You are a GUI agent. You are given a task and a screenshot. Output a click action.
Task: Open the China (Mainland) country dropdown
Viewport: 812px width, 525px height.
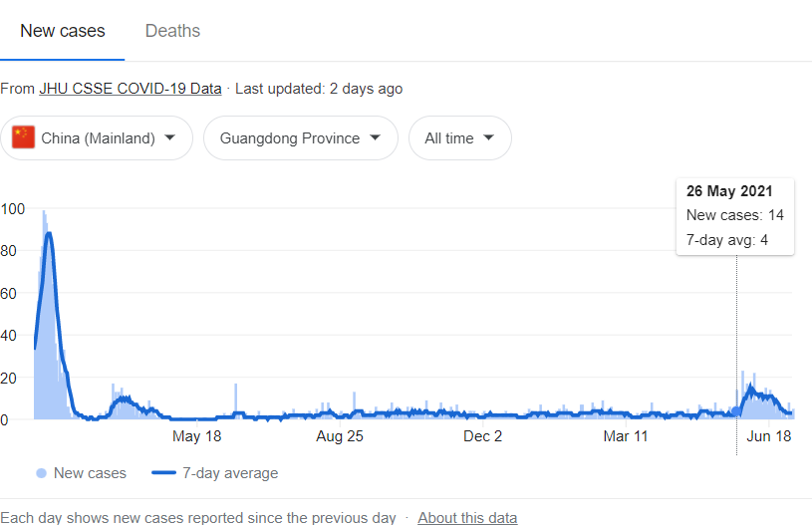click(x=97, y=138)
